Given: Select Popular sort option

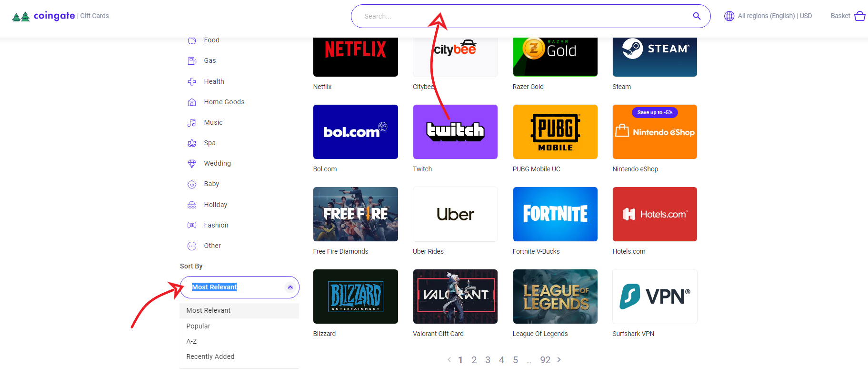Looking at the screenshot, I should click(x=239, y=326).
